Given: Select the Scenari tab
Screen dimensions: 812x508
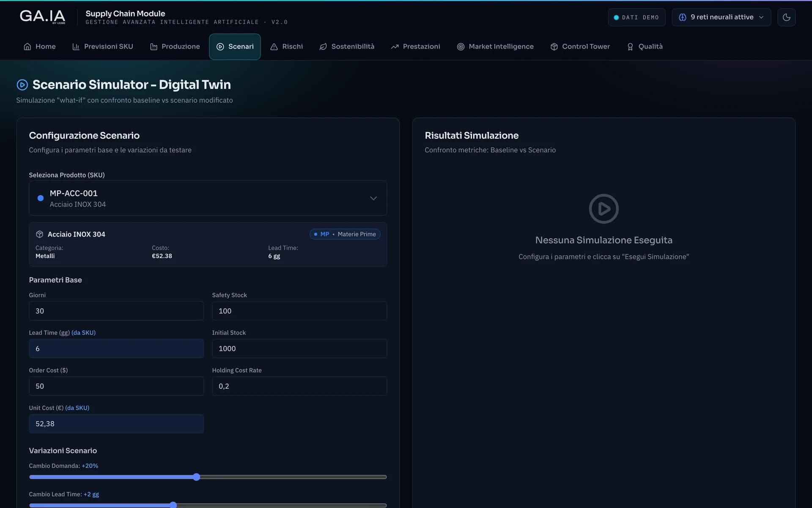Looking at the screenshot, I should click(x=235, y=47).
